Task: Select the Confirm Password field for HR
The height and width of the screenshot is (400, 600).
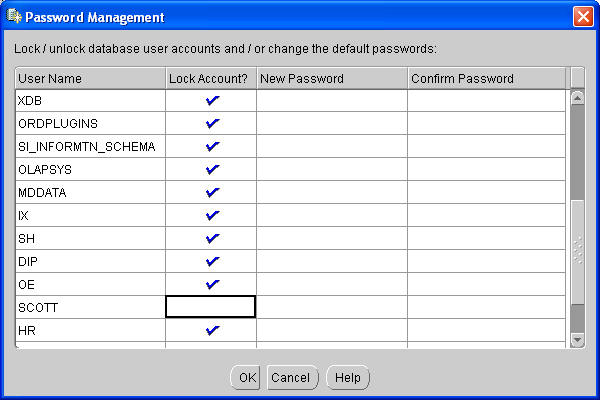Action: coord(487,330)
